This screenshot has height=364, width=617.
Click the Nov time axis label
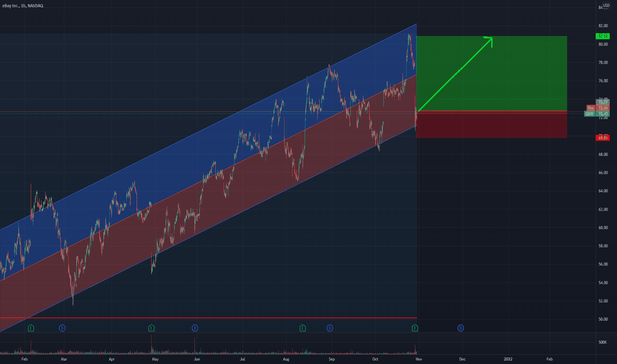(418, 359)
